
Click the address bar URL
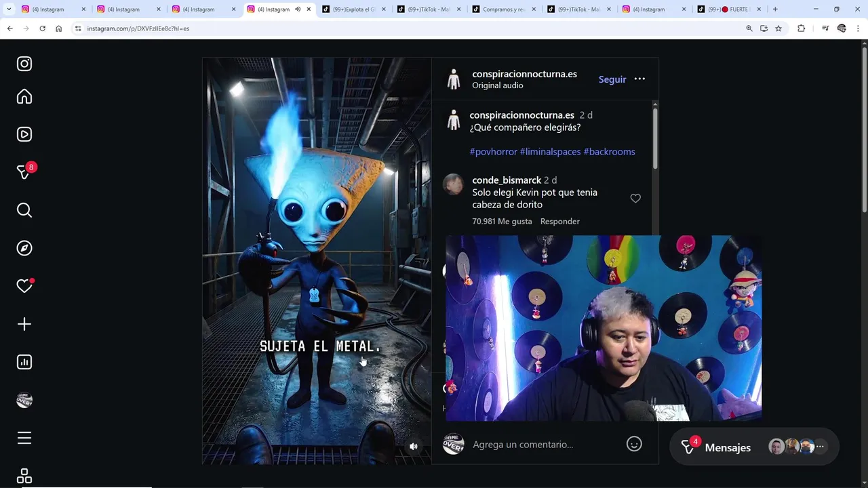(x=138, y=28)
